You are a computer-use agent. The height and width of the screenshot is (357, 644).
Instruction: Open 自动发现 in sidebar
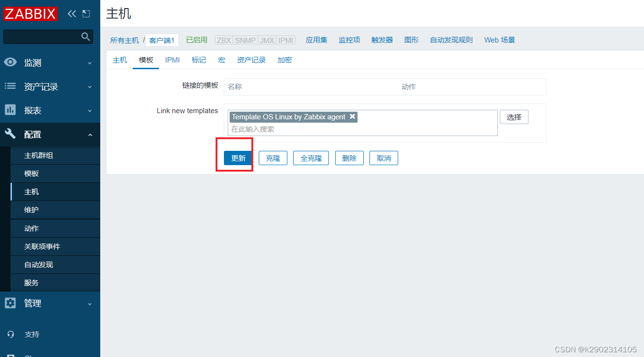[x=55, y=265]
